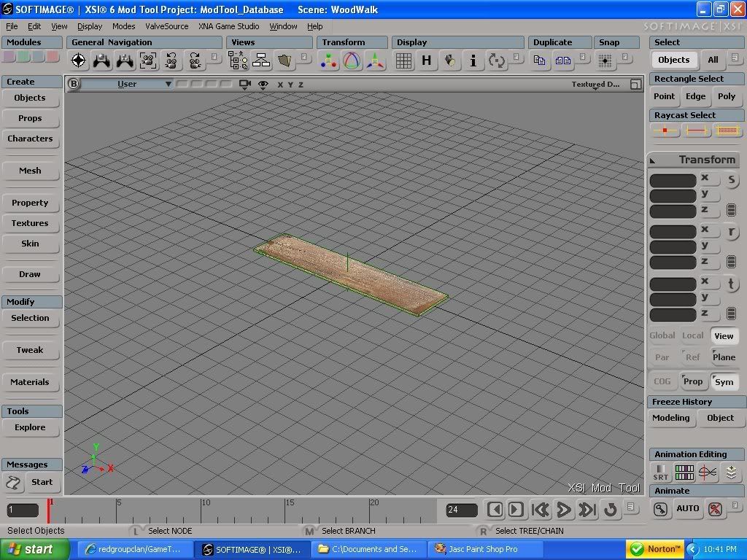The height and width of the screenshot is (560, 747).
Task: Click the current frame field showing 1
Action: point(23,510)
